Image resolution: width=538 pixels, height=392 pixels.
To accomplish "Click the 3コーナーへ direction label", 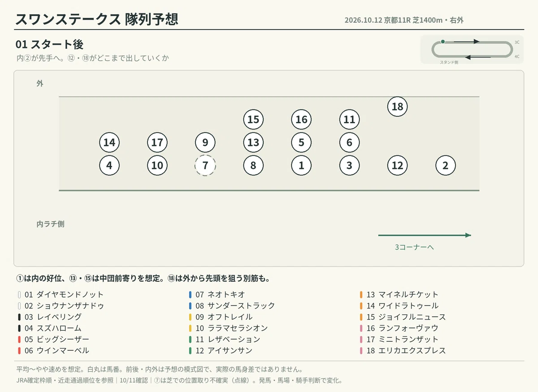I will pos(414,247).
